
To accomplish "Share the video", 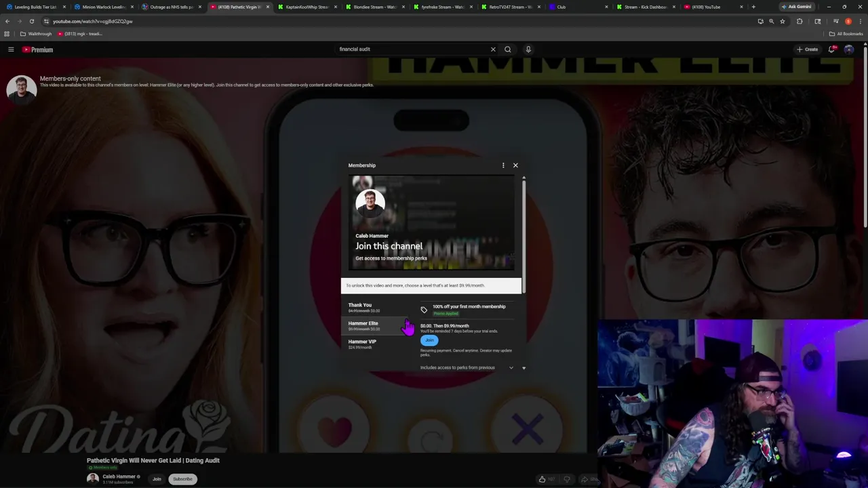I will click(589, 479).
